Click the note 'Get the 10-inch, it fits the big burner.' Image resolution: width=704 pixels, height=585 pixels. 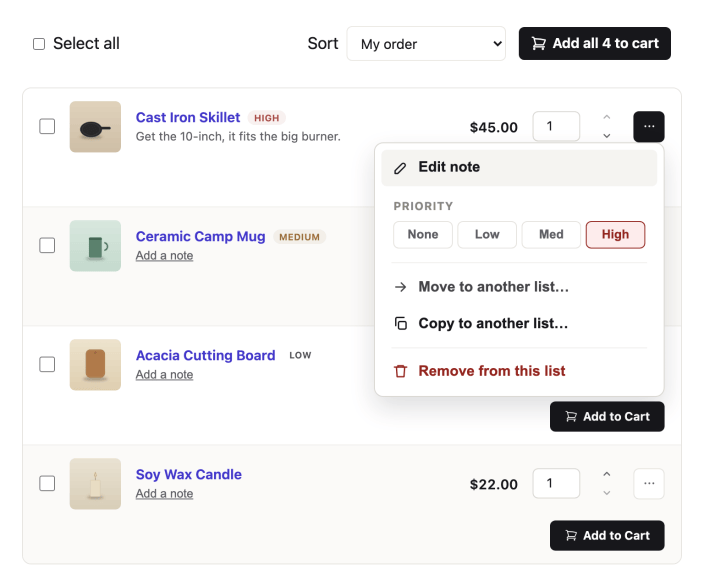point(238,136)
